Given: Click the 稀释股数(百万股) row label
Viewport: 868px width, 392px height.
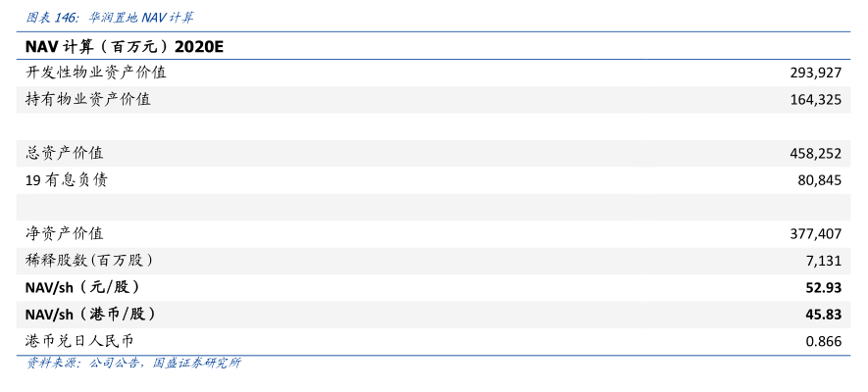Looking at the screenshot, I should click(88, 260).
